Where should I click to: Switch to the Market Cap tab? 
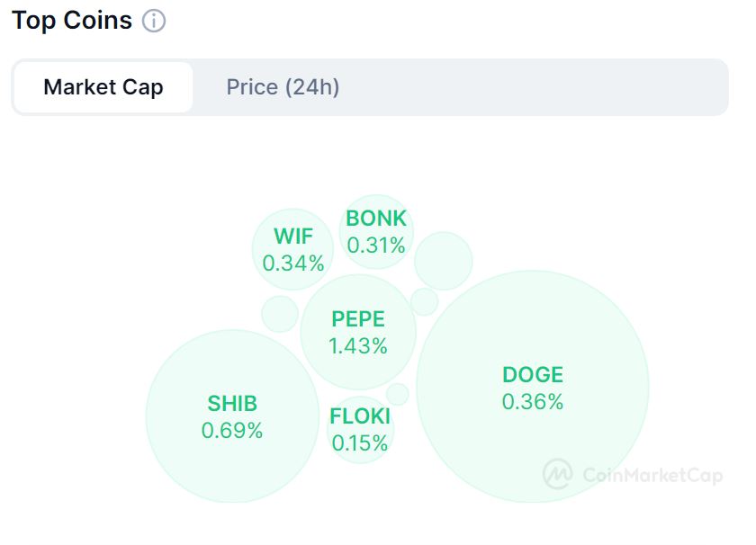tap(103, 87)
